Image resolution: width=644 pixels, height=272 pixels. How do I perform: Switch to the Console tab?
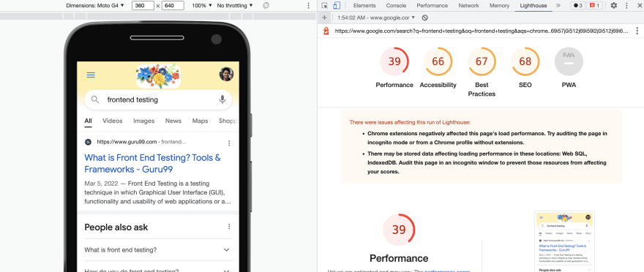click(x=396, y=6)
